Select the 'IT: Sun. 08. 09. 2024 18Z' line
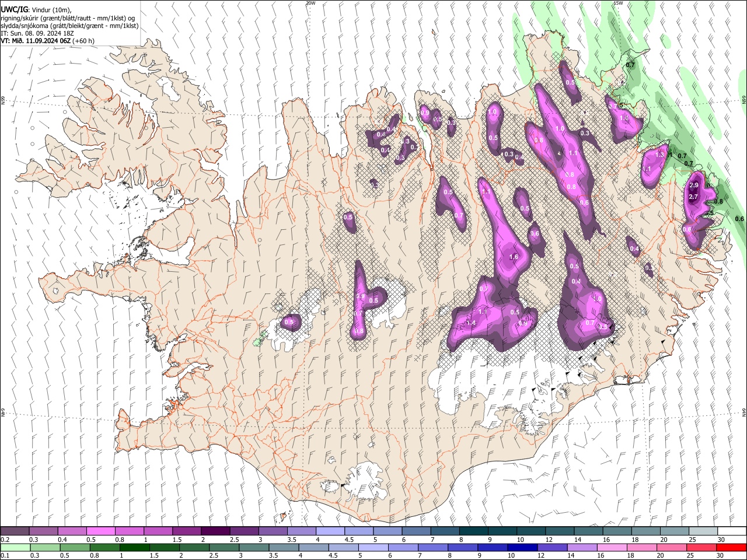Viewport: 747px width, 560px height. tap(36, 33)
